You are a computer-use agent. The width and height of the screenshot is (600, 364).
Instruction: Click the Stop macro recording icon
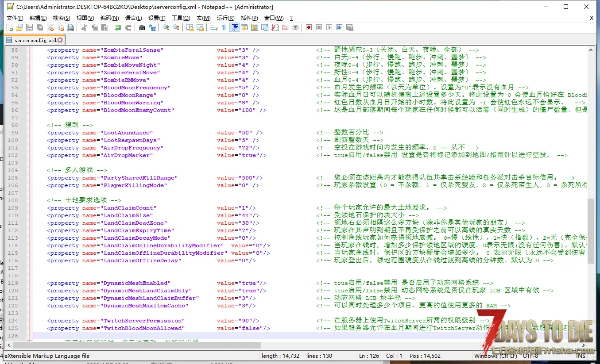tap(319, 27)
